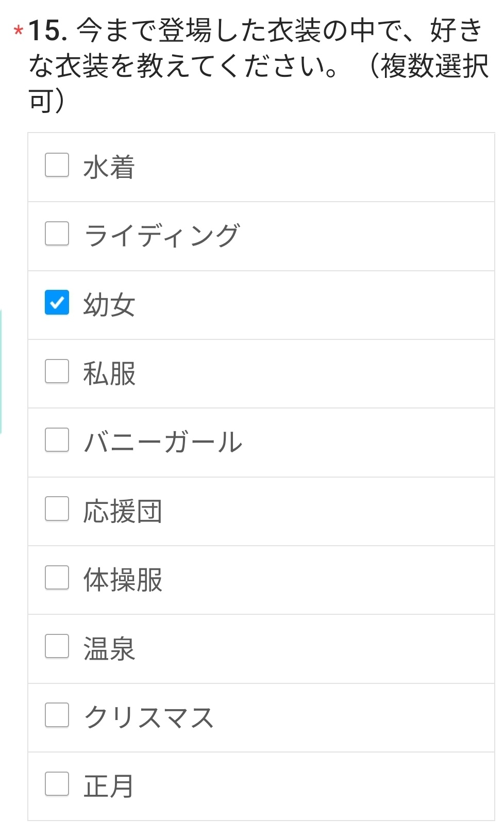Check the クリスマス checkbox

(57, 715)
